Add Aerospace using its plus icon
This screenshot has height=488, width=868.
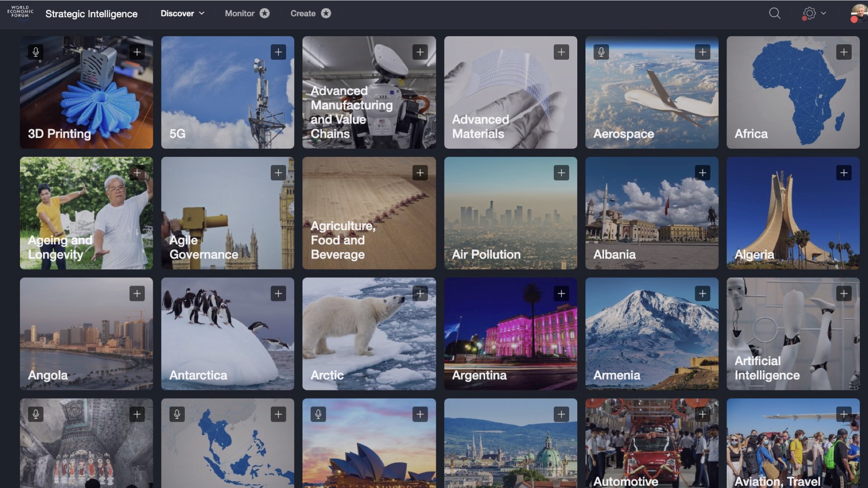[x=703, y=52]
